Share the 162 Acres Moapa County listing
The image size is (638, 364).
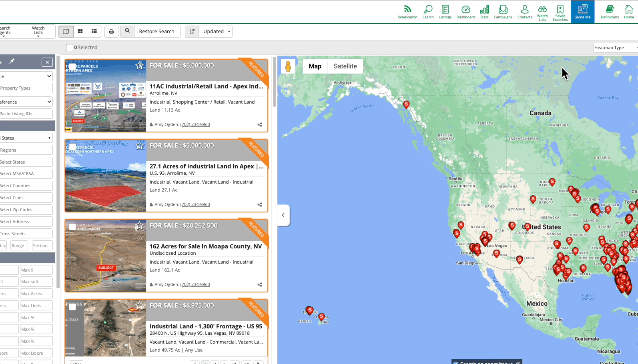pyautogui.click(x=260, y=284)
